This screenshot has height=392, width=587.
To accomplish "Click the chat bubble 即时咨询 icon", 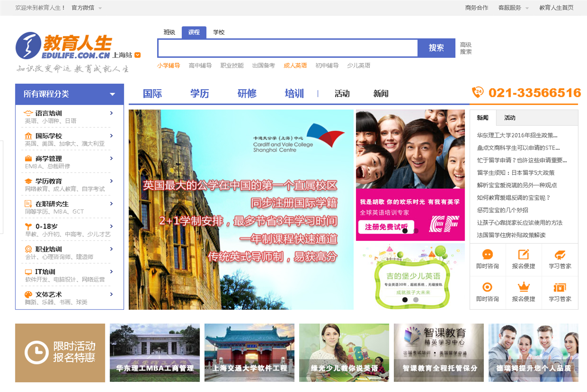I will (488, 254).
